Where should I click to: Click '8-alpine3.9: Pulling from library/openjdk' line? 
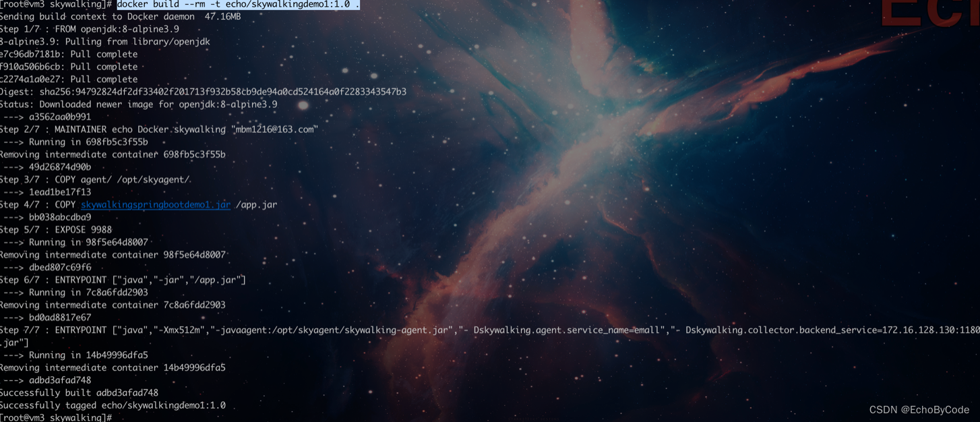coord(105,41)
